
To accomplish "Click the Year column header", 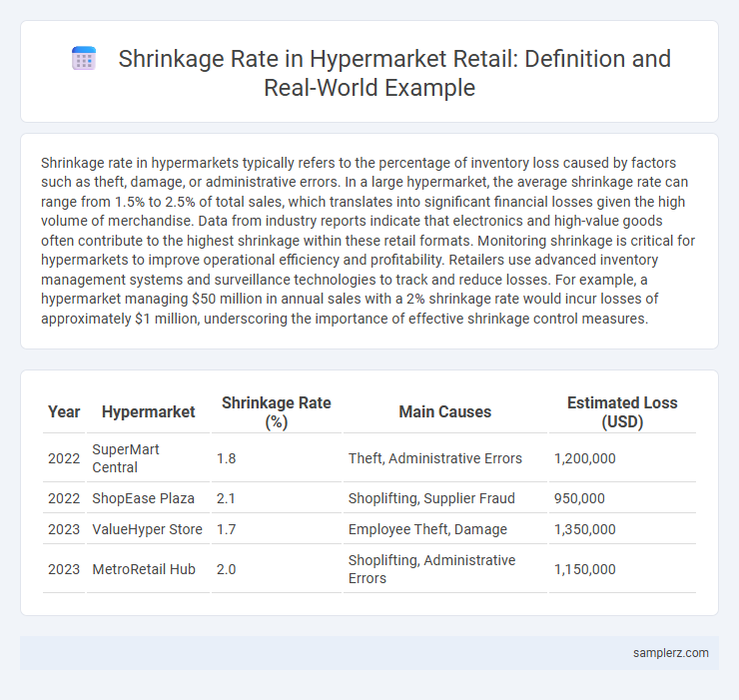I will point(64,412).
